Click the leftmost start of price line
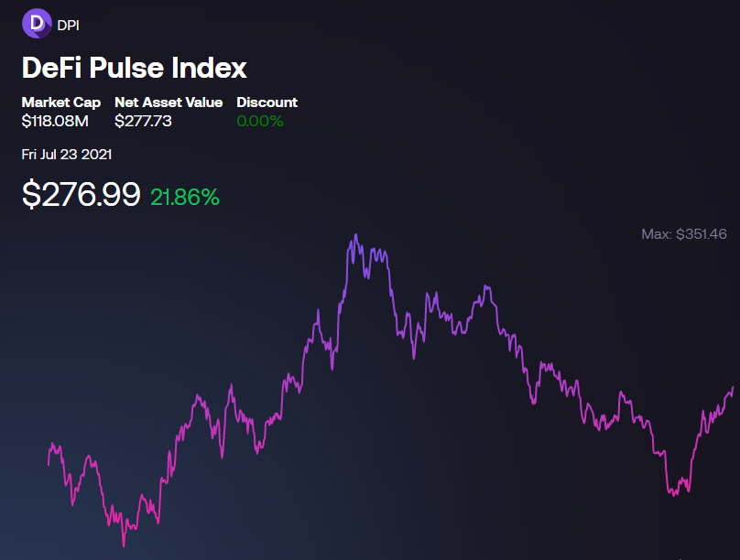This screenshot has width=740, height=560. pos(49,464)
